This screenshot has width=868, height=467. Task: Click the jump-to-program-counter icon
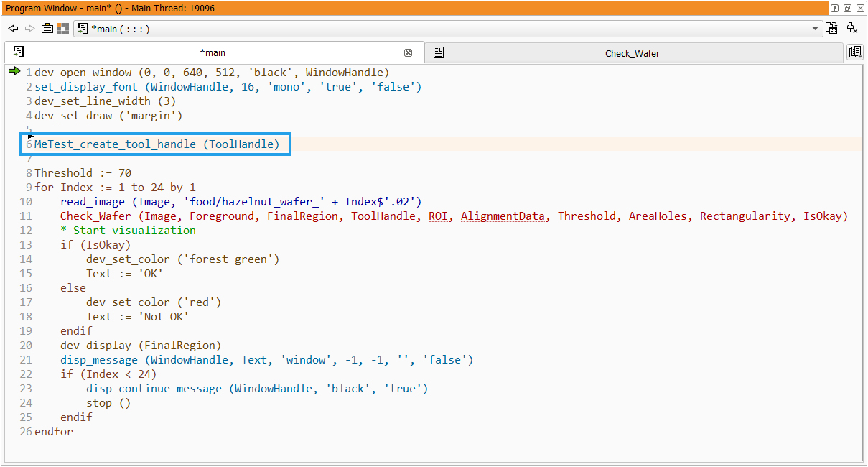coord(832,29)
